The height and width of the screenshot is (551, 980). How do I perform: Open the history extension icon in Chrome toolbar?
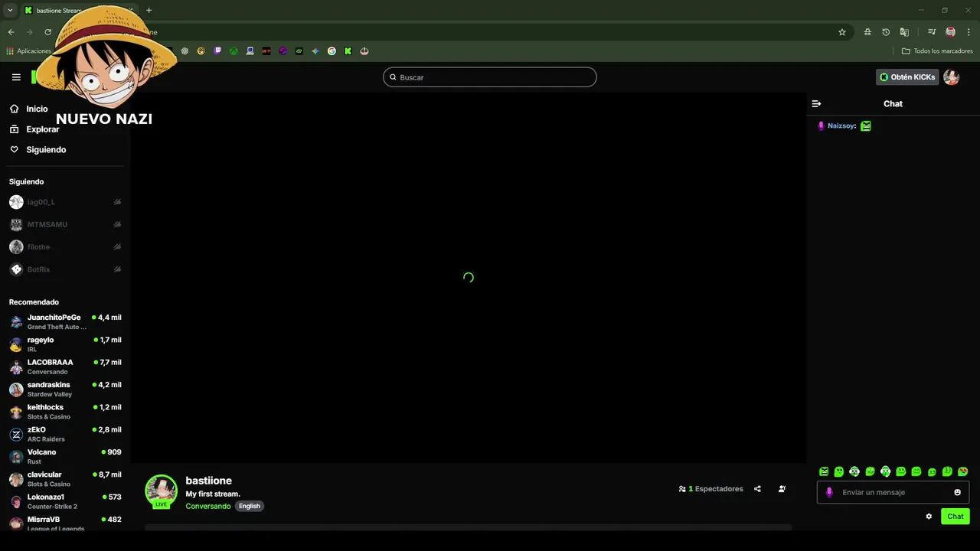886,32
